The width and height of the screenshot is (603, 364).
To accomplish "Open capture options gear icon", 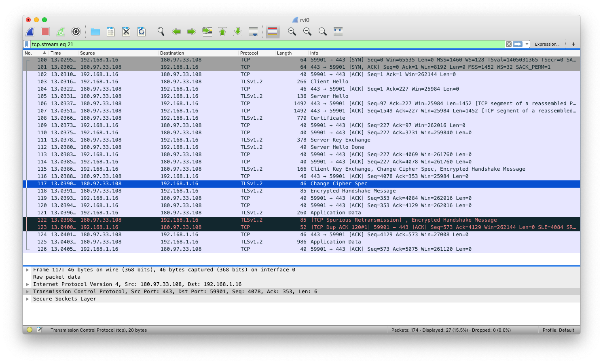I will pyautogui.click(x=76, y=32).
